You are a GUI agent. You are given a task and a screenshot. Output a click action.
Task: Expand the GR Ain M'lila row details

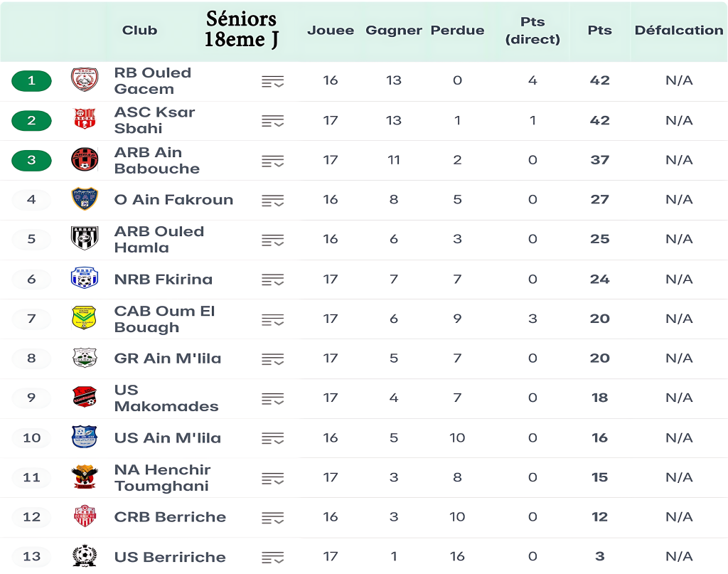(x=272, y=359)
